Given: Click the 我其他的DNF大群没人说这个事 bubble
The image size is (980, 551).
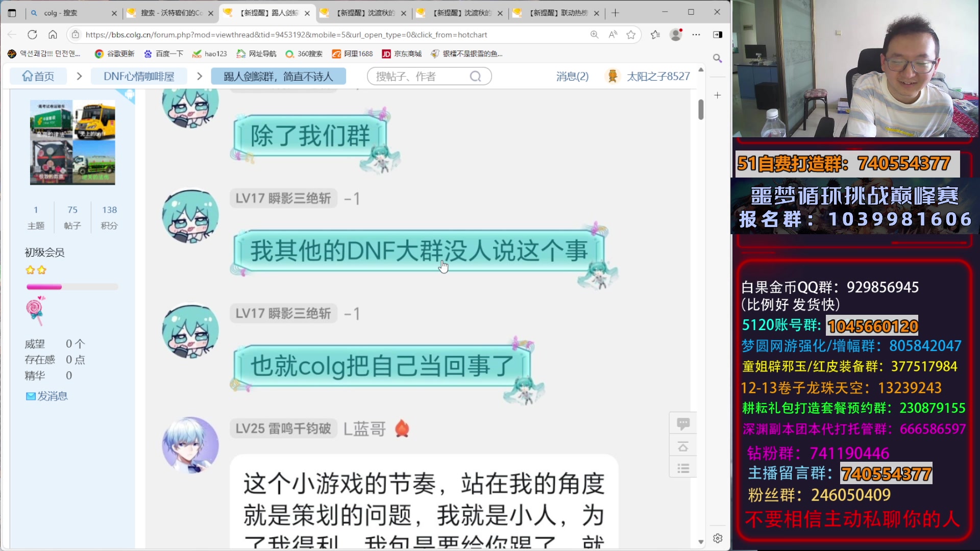Looking at the screenshot, I should pos(419,251).
